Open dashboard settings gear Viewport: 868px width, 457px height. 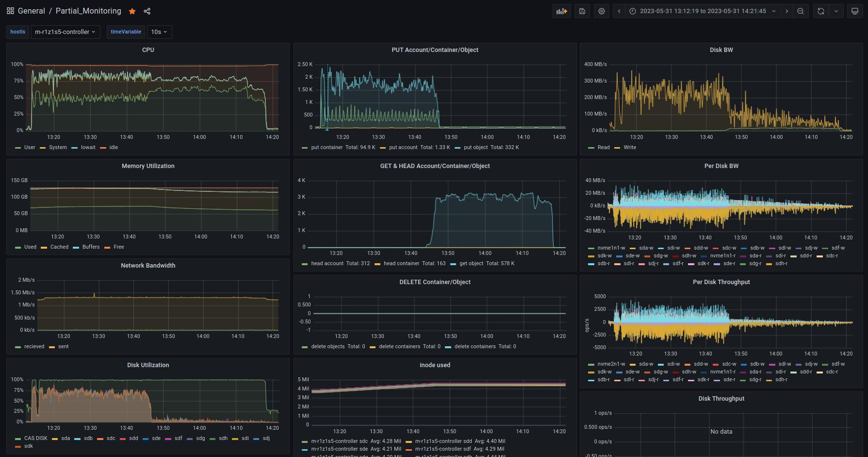click(x=602, y=11)
